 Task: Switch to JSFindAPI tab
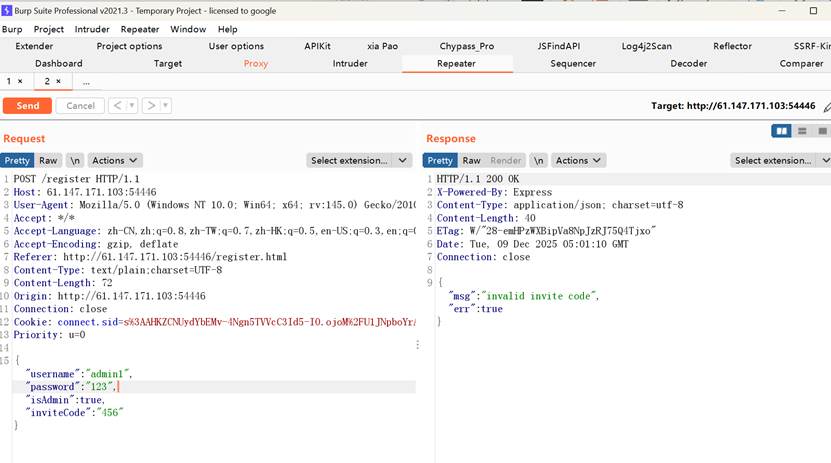(559, 46)
